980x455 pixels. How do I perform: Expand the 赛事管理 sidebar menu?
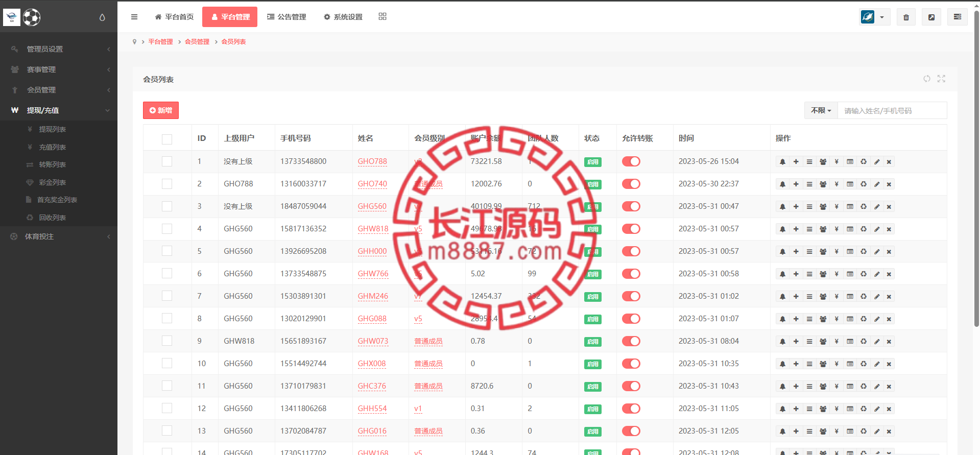59,69
